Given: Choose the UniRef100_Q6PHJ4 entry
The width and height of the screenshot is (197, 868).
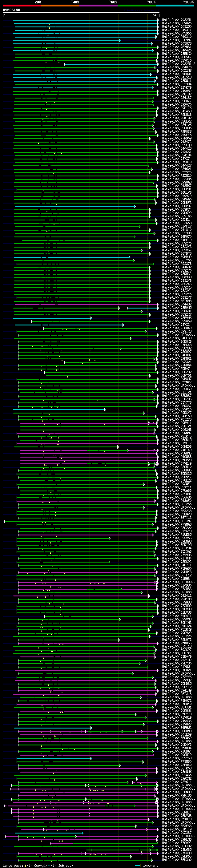Looking at the screenshot, I should pyautogui.click(x=176, y=812).
